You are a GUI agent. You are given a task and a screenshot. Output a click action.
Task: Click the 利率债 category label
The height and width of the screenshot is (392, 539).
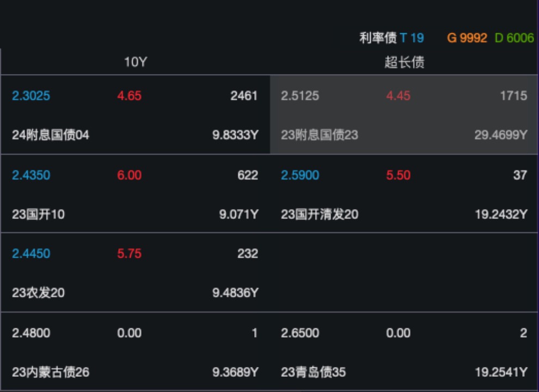coord(378,38)
